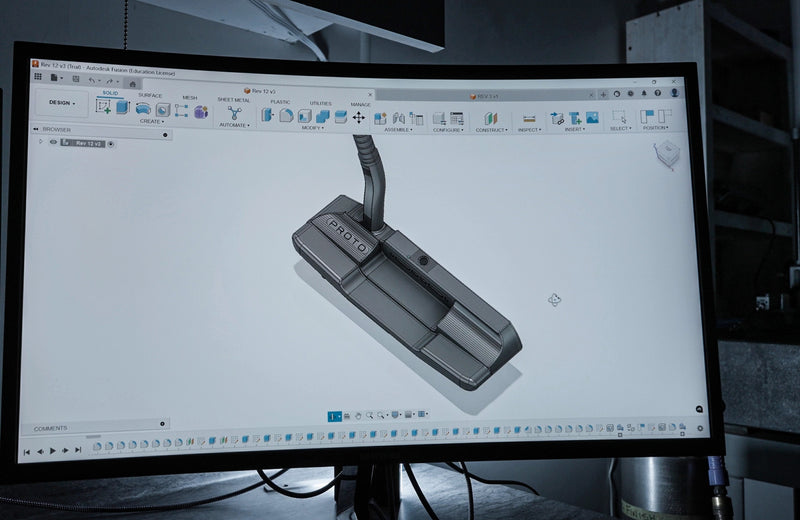Screen dimensions: 800x520
Task: Click the Save icon
Action: point(76,79)
